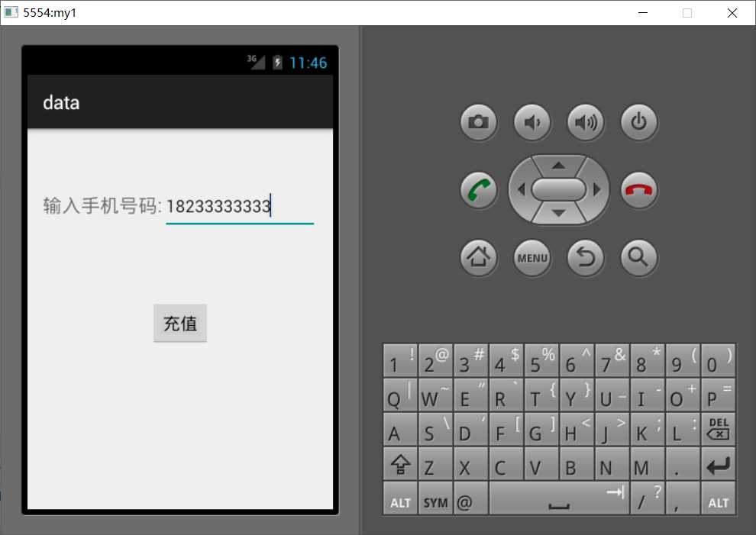Click the number 3 key
The width and height of the screenshot is (756, 535).
click(470, 360)
